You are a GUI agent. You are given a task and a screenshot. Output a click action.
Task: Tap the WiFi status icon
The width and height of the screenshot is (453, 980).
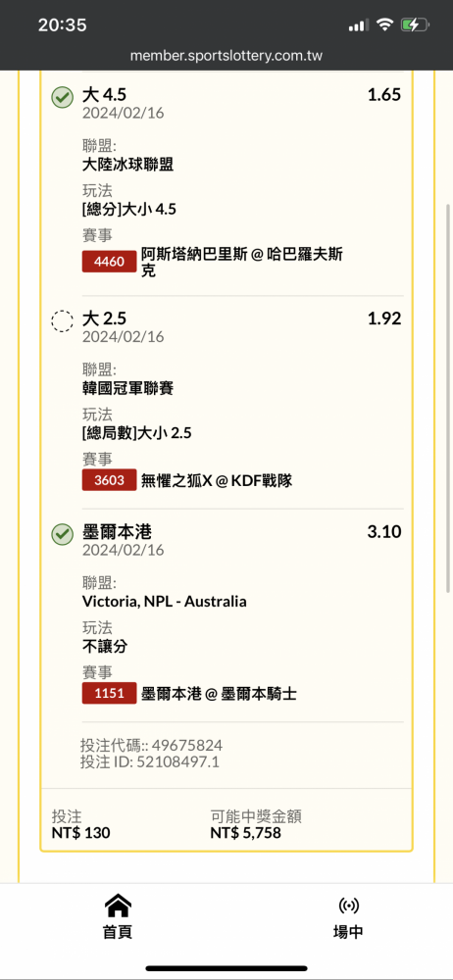pos(384,24)
